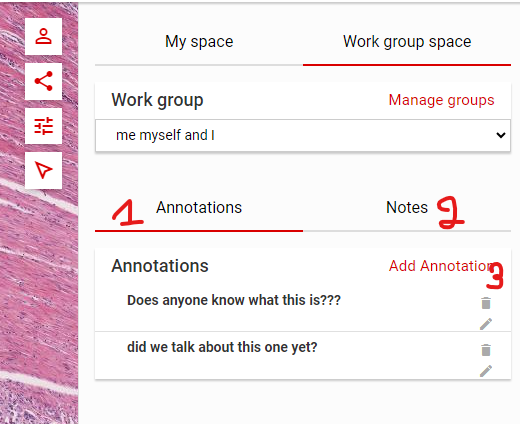
Task: Switch to the My space tab
Action: (199, 42)
